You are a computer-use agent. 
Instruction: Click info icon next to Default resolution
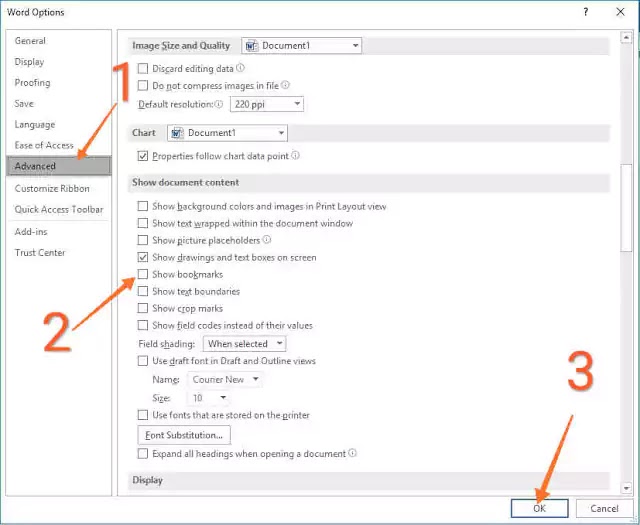click(x=219, y=104)
